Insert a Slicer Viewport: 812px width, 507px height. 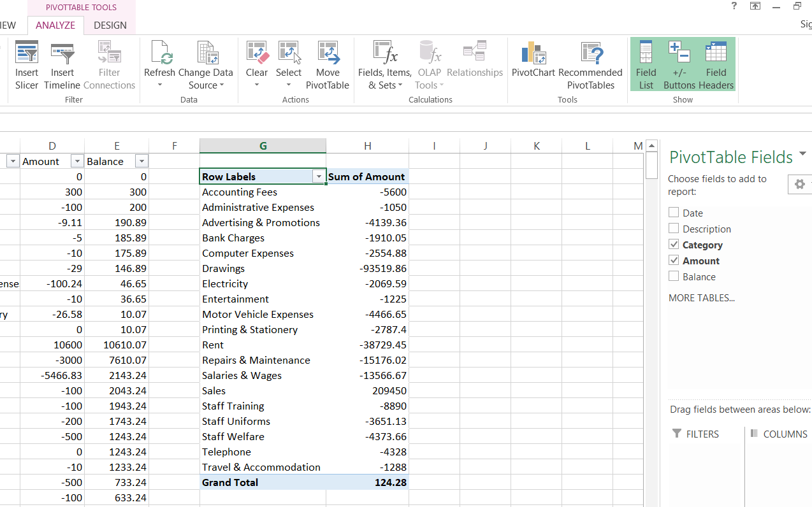point(26,64)
